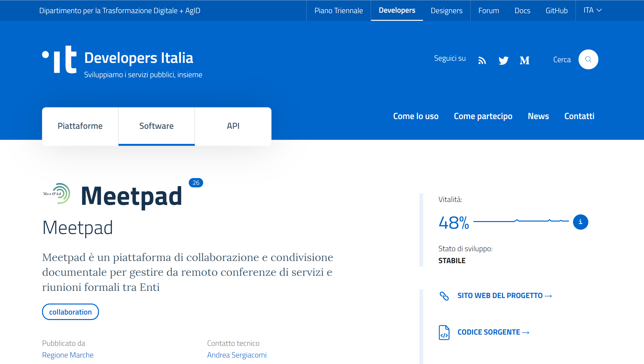Image resolution: width=644 pixels, height=364 pixels.
Task: Open Piano Triennale in top bar
Action: tap(339, 11)
